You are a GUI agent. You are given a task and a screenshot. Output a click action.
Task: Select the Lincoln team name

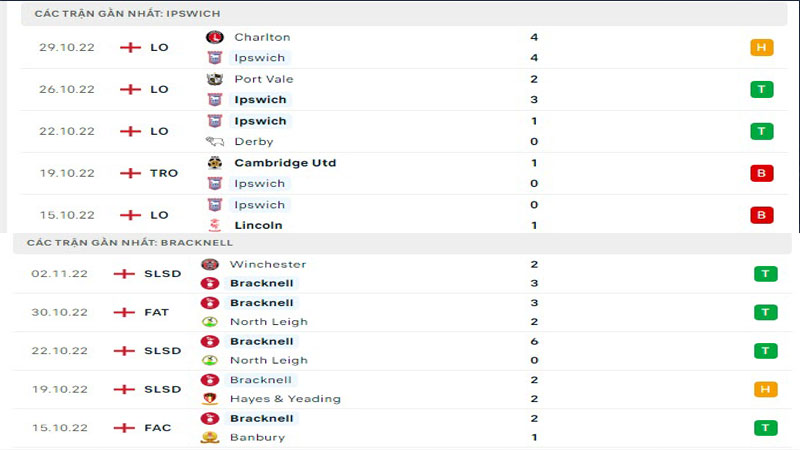pyautogui.click(x=258, y=225)
